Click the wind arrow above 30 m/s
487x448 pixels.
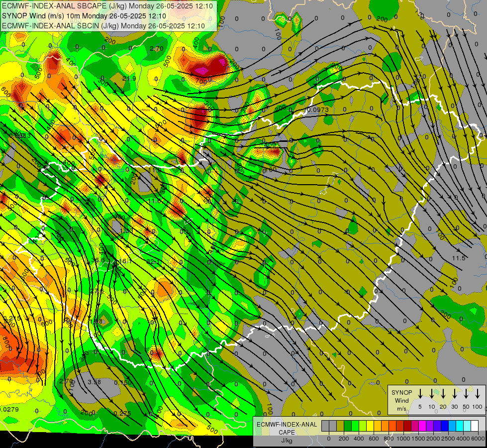(x=454, y=393)
